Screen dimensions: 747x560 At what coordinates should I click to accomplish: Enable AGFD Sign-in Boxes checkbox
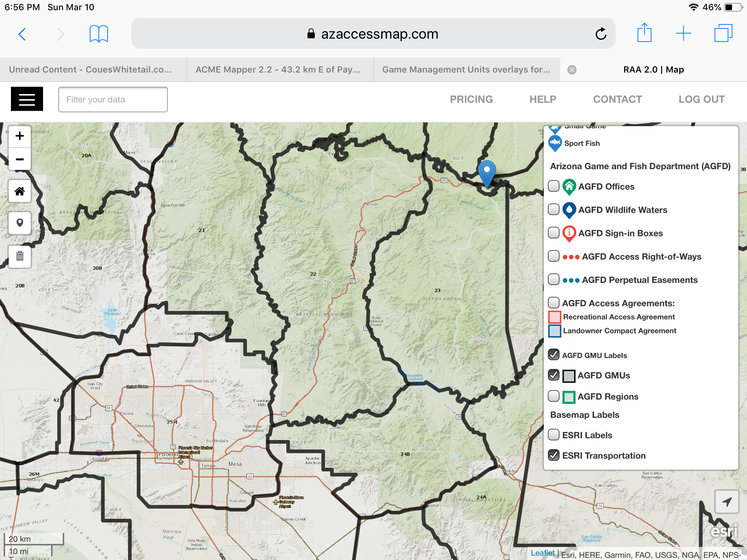[554, 233]
